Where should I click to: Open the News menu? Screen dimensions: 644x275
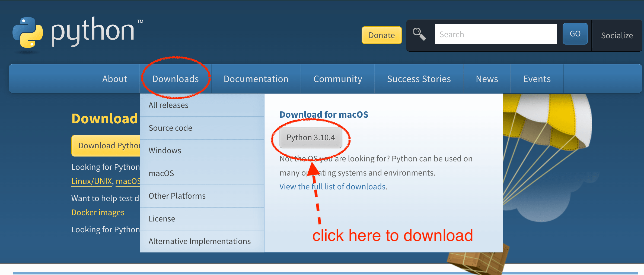[487, 79]
